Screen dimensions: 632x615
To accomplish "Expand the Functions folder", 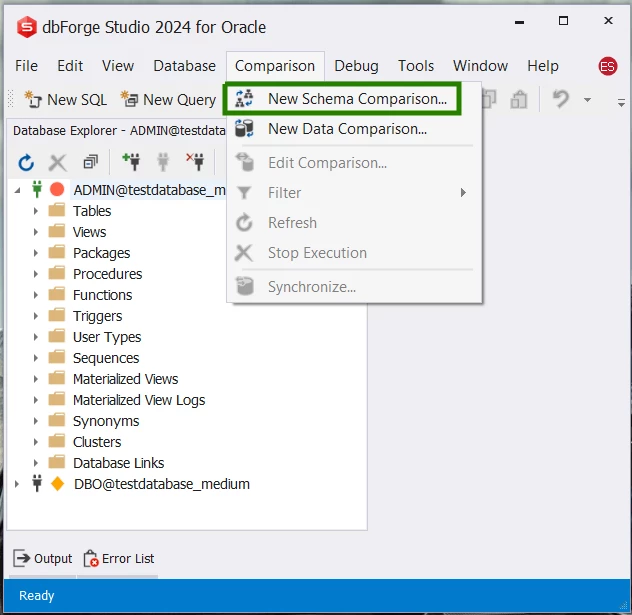I will point(35,295).
